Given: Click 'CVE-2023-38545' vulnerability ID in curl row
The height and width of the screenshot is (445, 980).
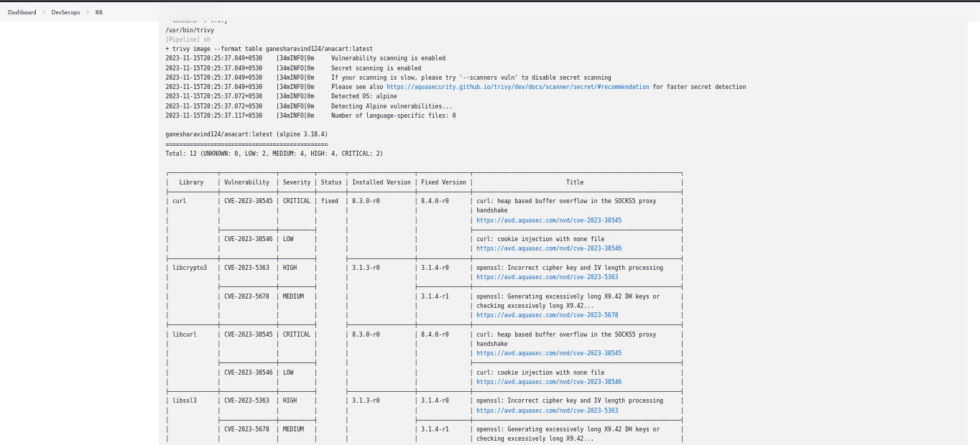Looking at the screenshot, I should [249, 201].
